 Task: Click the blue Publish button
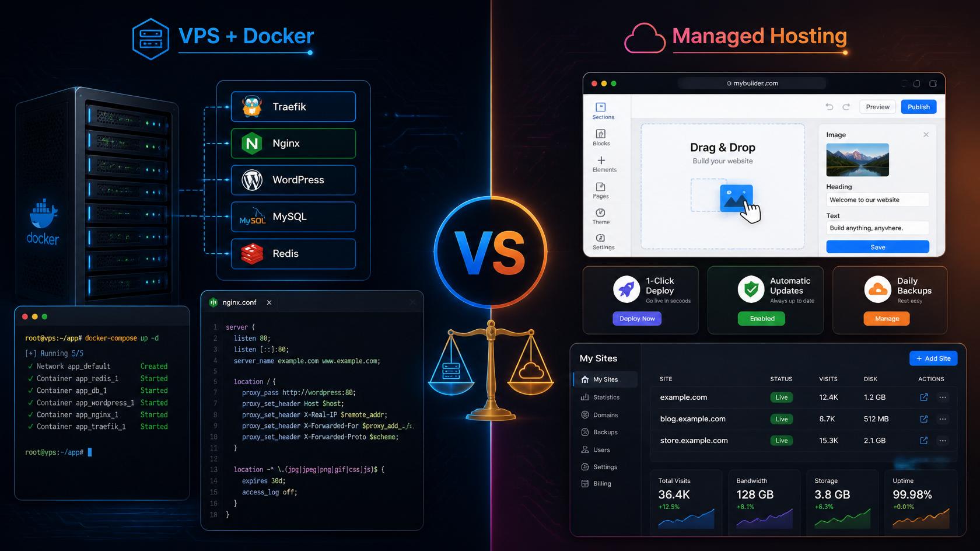[x=919, y=107]
